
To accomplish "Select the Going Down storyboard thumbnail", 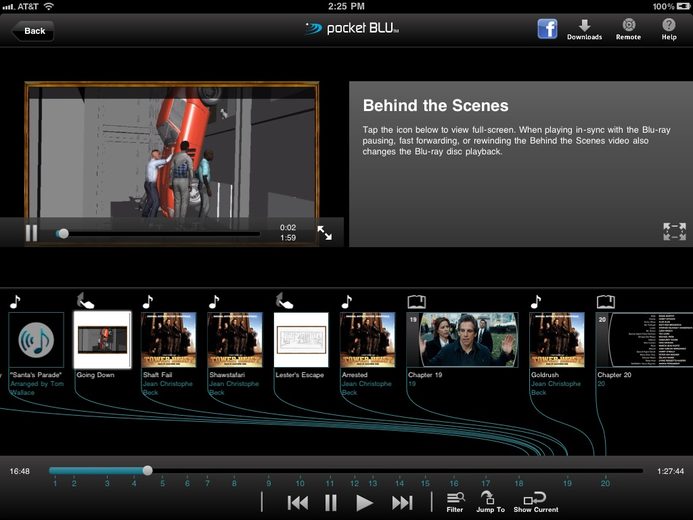I will (x=102, y=340).
